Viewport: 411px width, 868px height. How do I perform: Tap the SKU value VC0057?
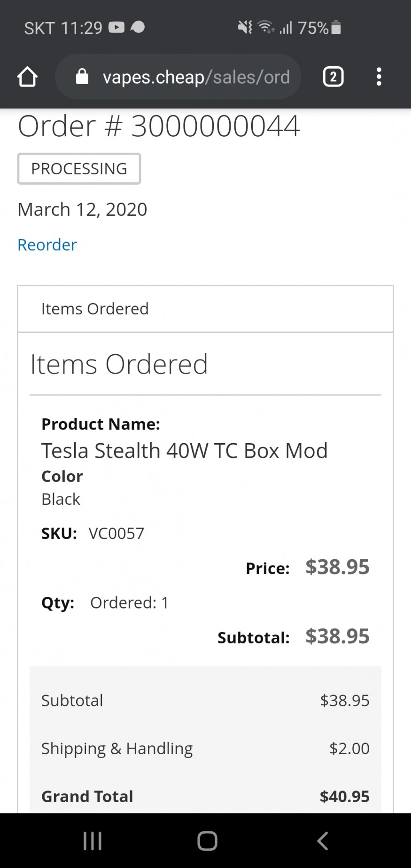pyautogui.click(x=116, y=533)
